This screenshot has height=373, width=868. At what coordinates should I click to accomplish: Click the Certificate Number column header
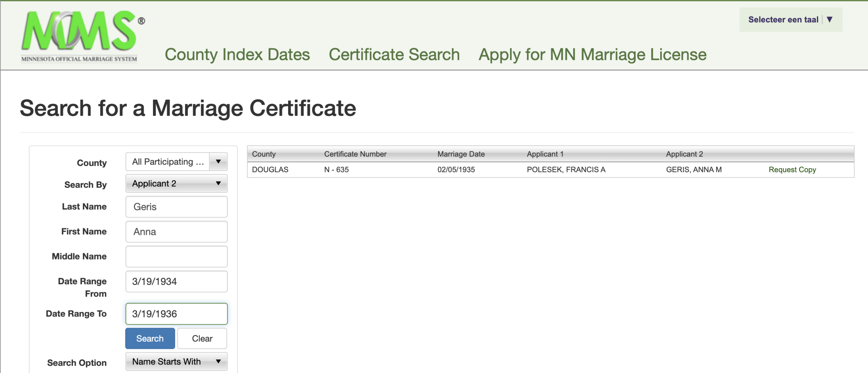pos(355,154)
